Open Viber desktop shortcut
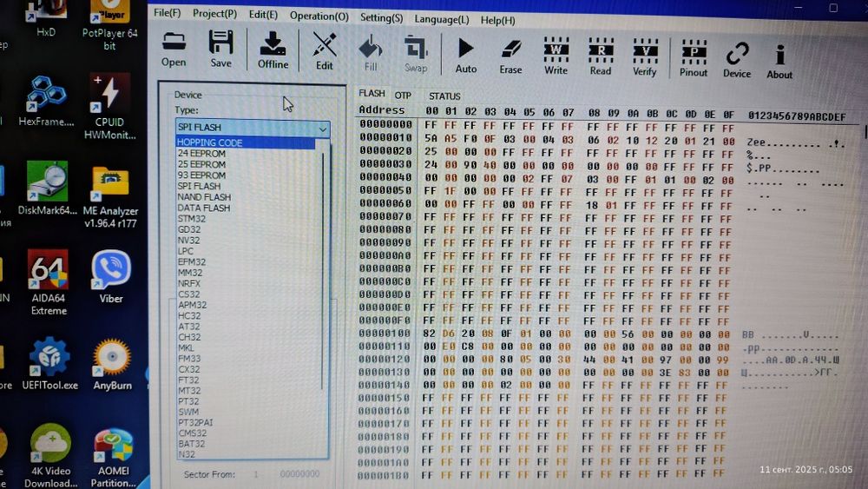 [111, 277]
